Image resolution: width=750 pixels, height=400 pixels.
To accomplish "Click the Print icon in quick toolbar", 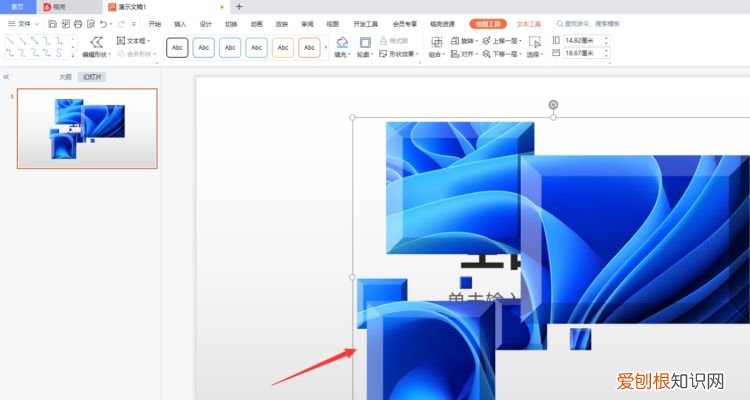I will coord(78,23).
